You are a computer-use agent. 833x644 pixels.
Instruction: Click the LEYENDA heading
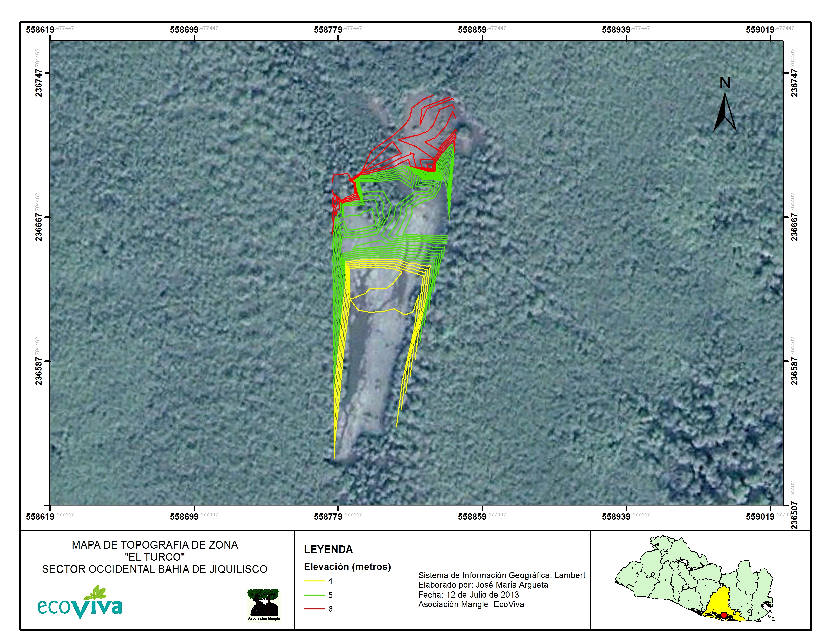coord(328,549)
